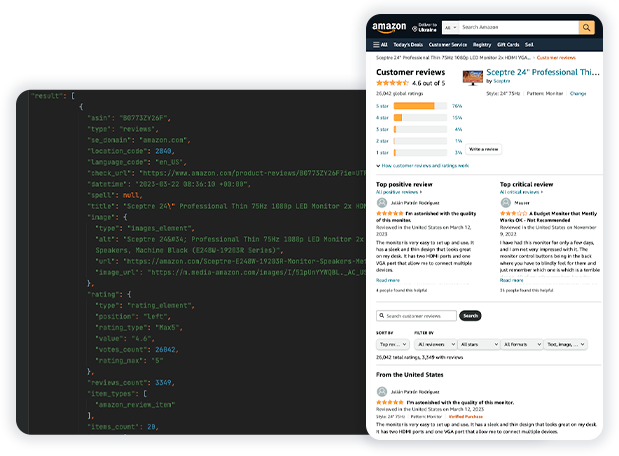619x456 pixels.
Task: Expand How customer reviews and ratings work
Action: [x=422, y=166]
